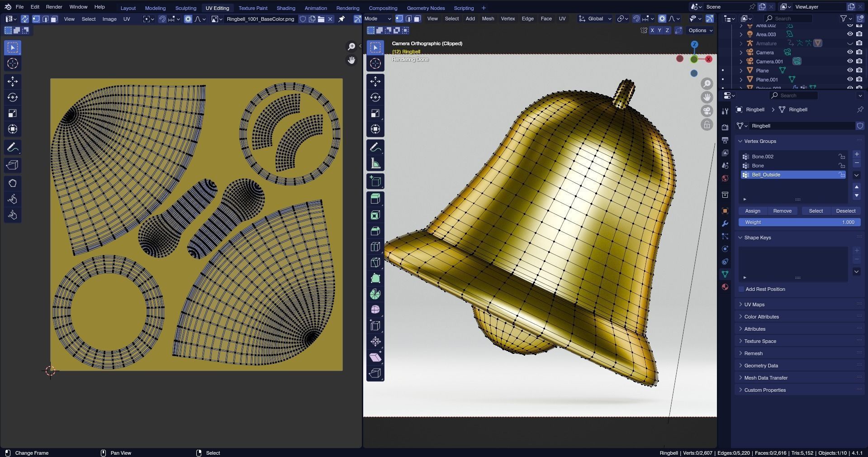Select the Annotate tool in the UV editor
The height and width of the screenshot is (457, 868).
13,147
